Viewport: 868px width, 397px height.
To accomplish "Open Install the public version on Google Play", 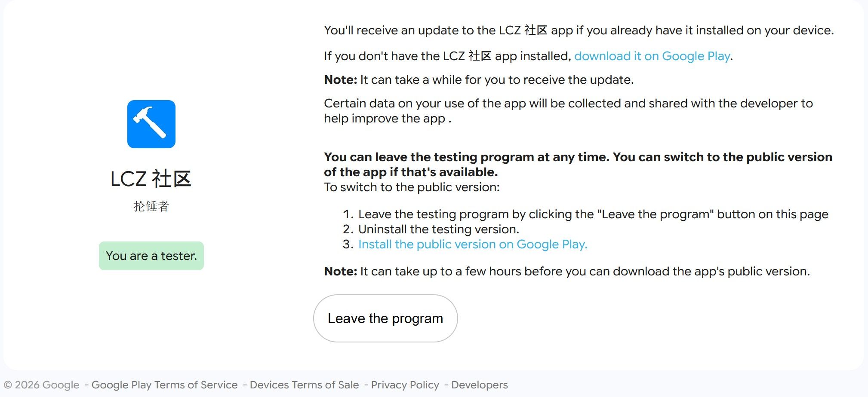I will tap(473, 244).
